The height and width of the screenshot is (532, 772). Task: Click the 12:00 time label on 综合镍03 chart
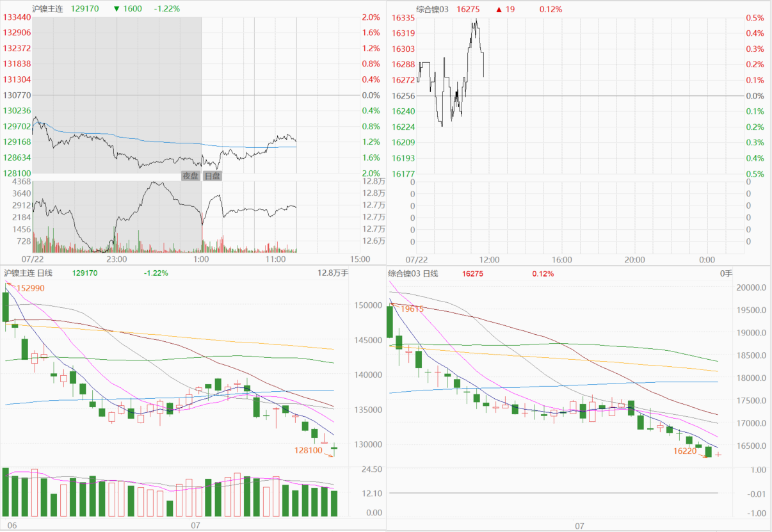489,259
